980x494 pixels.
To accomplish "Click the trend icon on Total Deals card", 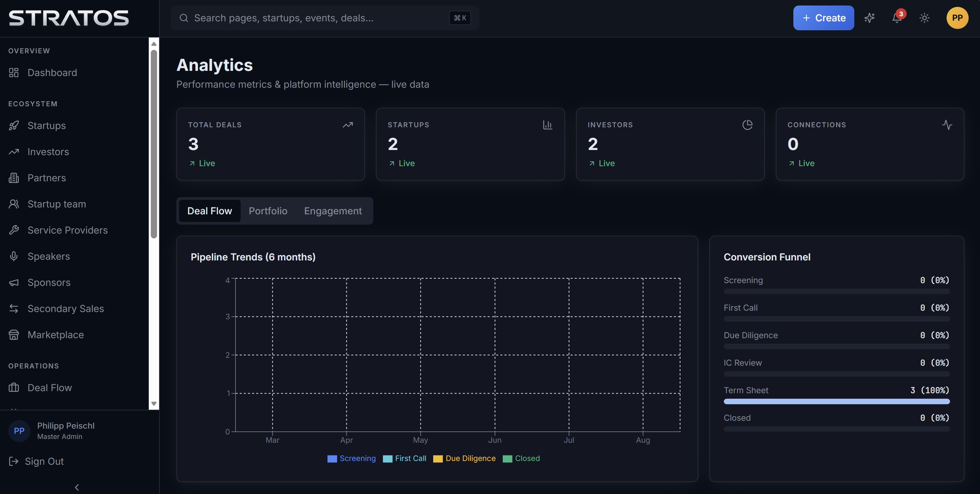I will pos(348,125).
